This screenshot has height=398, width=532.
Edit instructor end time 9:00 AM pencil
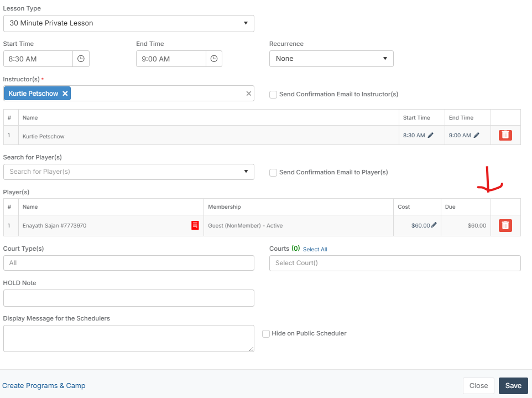click(476, 135)
